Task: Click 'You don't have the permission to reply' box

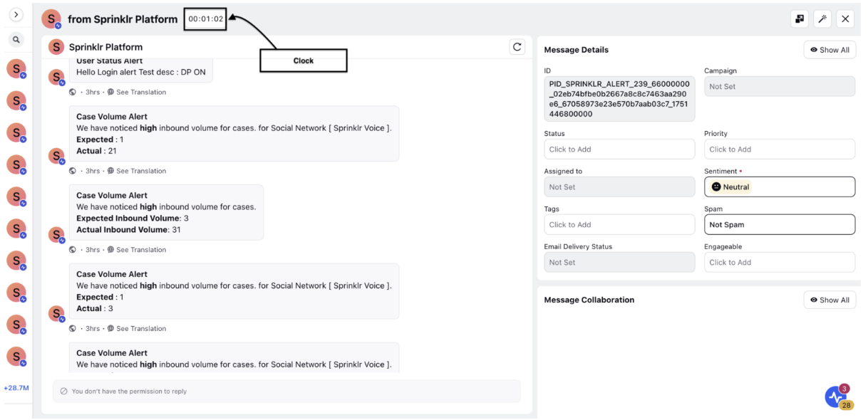Action: pyautogui.click(x=286, y=391)
